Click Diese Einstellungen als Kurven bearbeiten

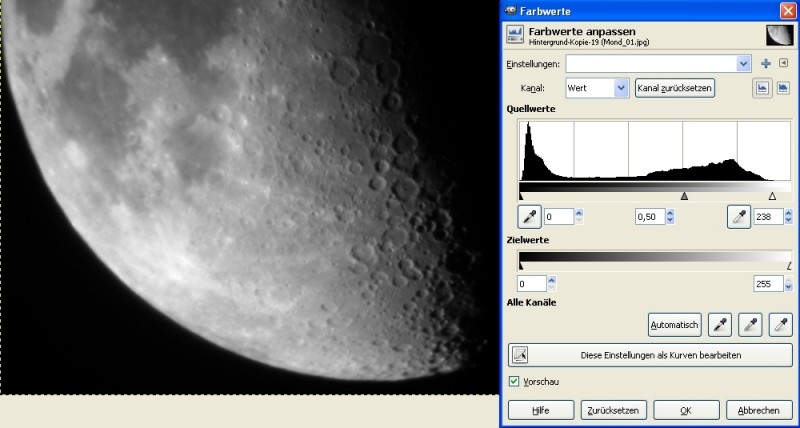(x=650, y=355)
